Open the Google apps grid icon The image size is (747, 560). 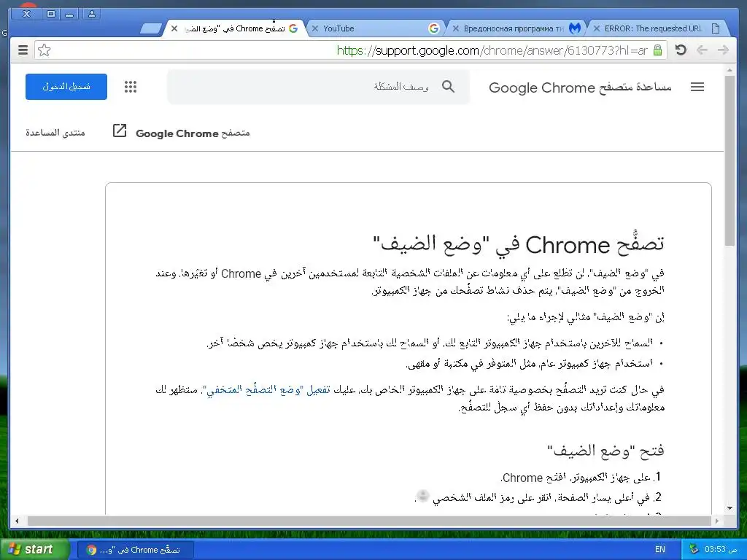[x=130, y=87]
